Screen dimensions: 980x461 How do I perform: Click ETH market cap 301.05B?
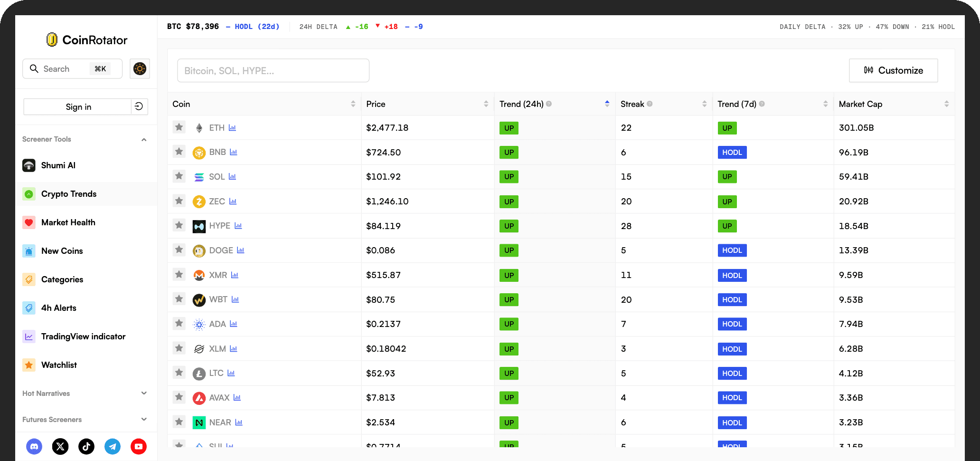coord(857,128)
